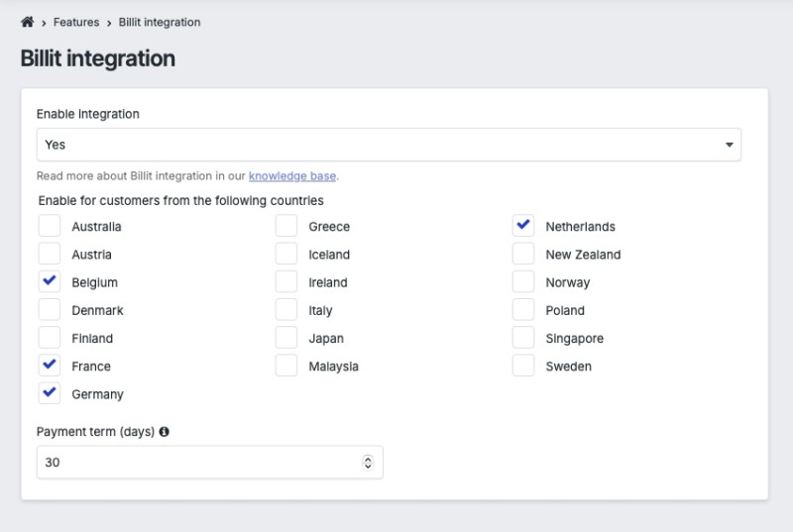Go to home via breadcrumb house icon

pyautogui.click(x=28, y=22)
